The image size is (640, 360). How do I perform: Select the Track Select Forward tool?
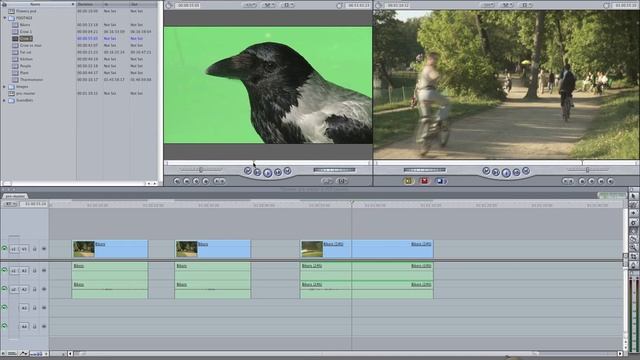633,213
